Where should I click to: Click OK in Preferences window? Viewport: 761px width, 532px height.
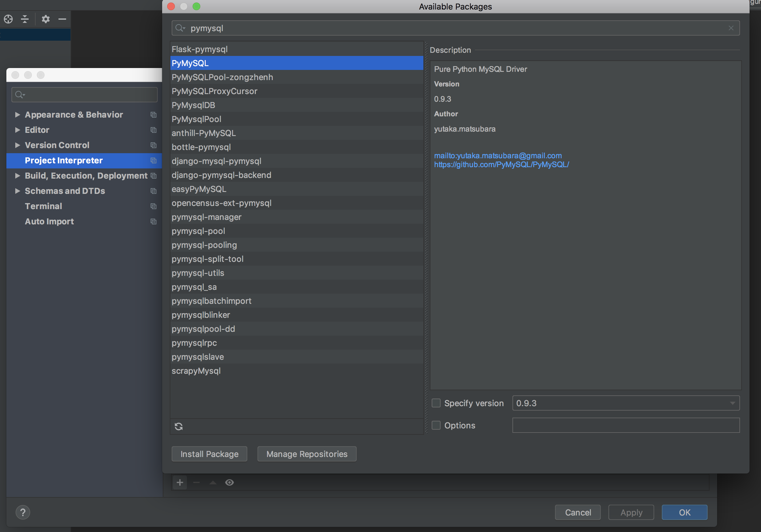pos(685,512)
